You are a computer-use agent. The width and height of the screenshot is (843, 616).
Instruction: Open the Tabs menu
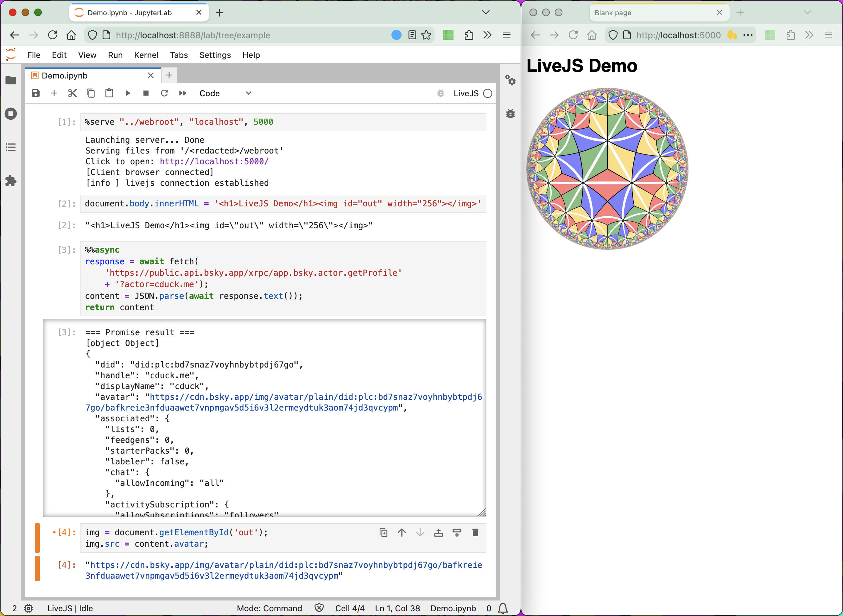[179, 55]
